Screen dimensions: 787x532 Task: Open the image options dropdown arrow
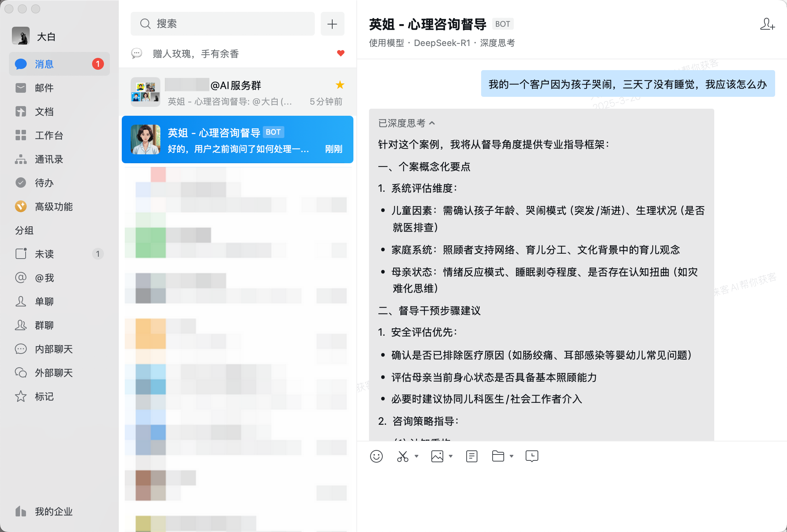(451, 456)
